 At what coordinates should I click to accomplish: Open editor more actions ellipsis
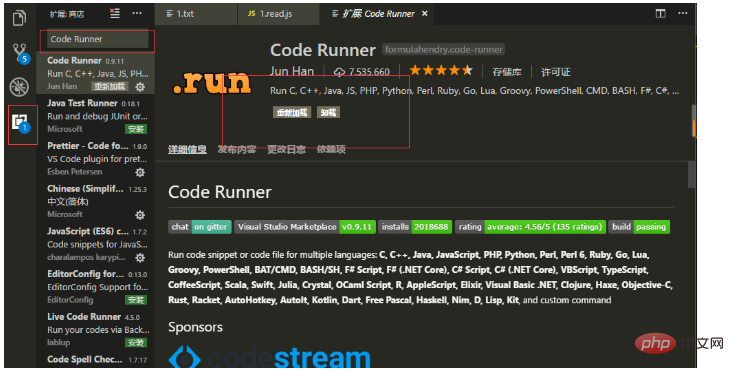point(683,14)
